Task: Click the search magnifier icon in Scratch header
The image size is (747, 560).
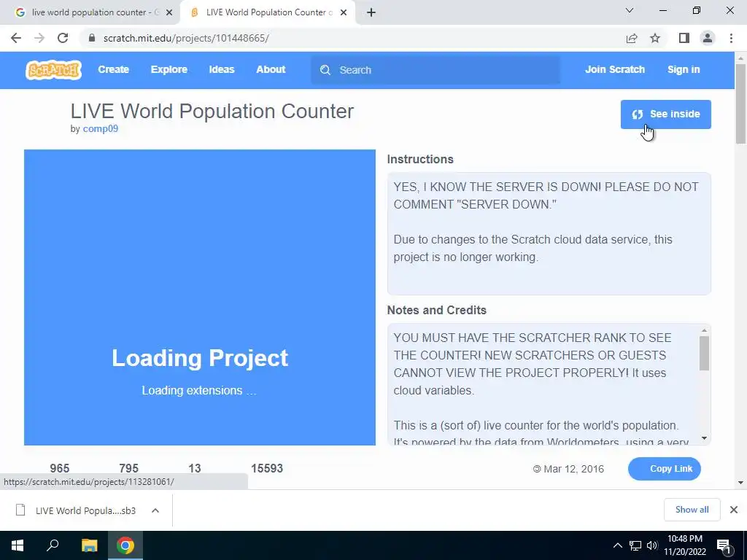Action: click(325, 70)
